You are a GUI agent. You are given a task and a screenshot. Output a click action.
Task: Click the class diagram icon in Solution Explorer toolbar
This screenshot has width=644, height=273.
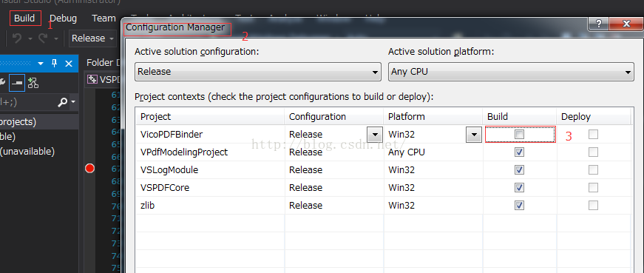click(33, 83)
